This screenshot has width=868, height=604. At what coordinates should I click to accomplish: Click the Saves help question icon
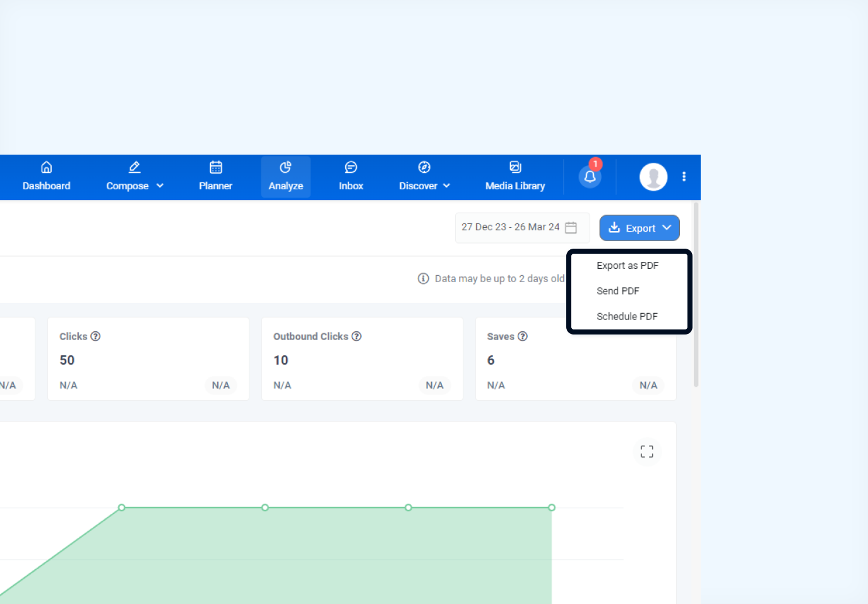(x=523, y=336)
